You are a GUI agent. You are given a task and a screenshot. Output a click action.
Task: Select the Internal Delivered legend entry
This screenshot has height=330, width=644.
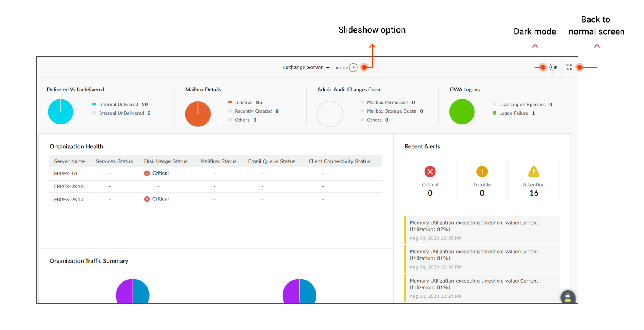click(x=120, y=105)
